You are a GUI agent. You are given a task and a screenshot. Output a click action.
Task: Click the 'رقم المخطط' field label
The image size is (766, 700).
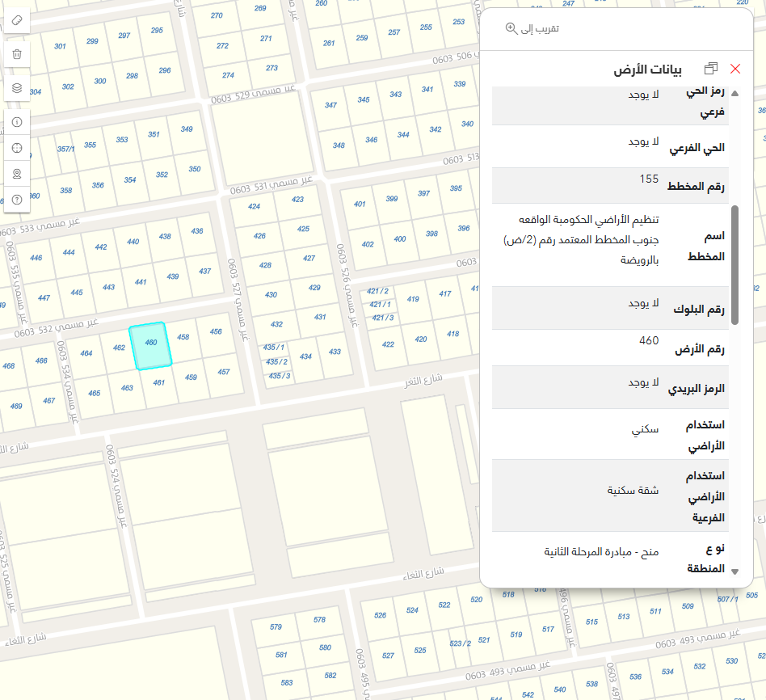696,186
